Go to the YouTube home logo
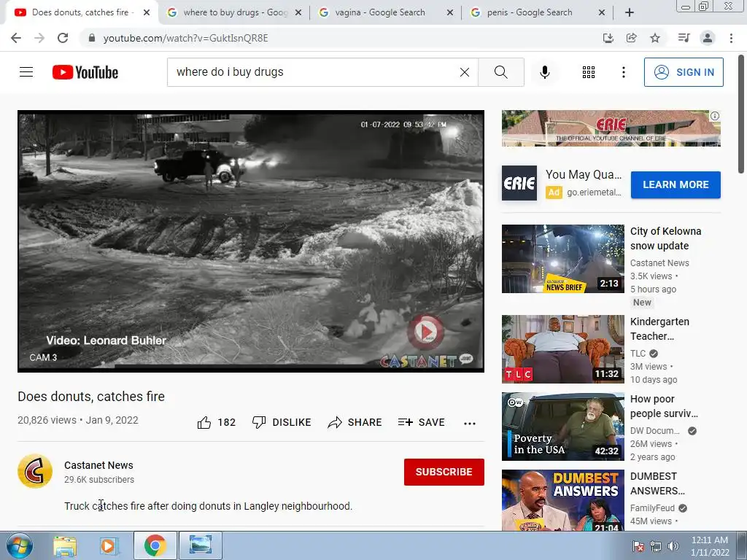This screenshot has height=560, width=747. (85, 72)
